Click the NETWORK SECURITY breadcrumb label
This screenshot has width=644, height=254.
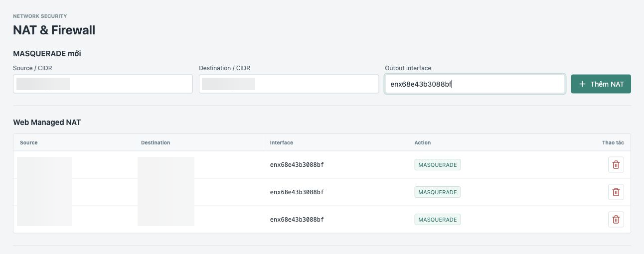tap(40, 16)
